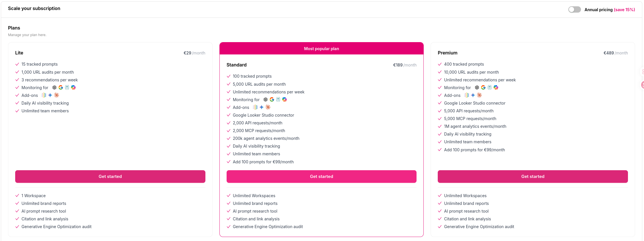Click the Gemini sparkle add-on icon in Lite
The height and width of the screenshot is (241, 644).
[x=50, y=95]
